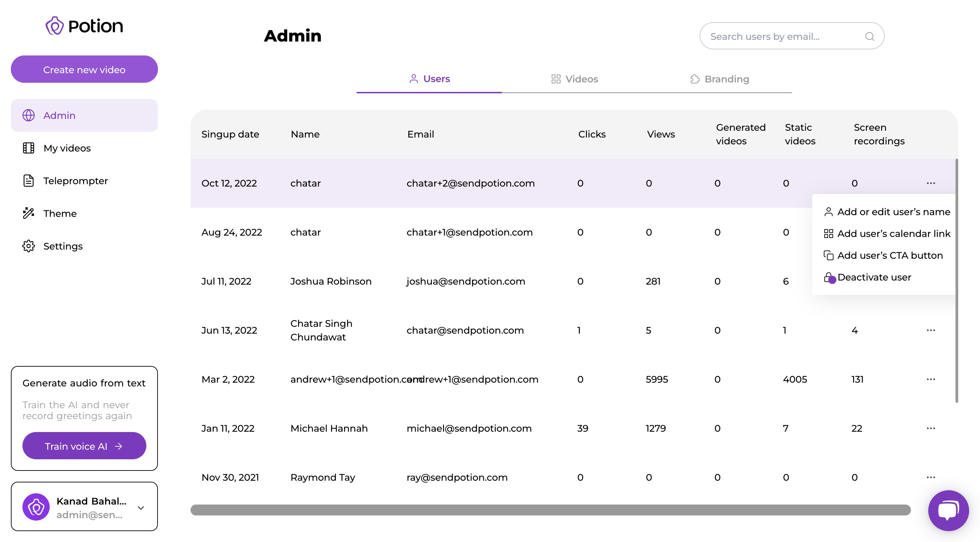Click the Generated videos column header

(x=741, y=134)
